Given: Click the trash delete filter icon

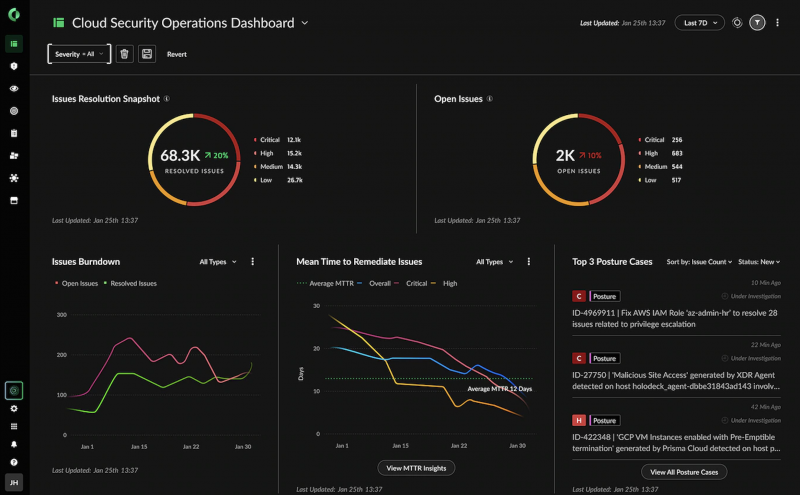Looking at the screenshot, I should (124, 54).
